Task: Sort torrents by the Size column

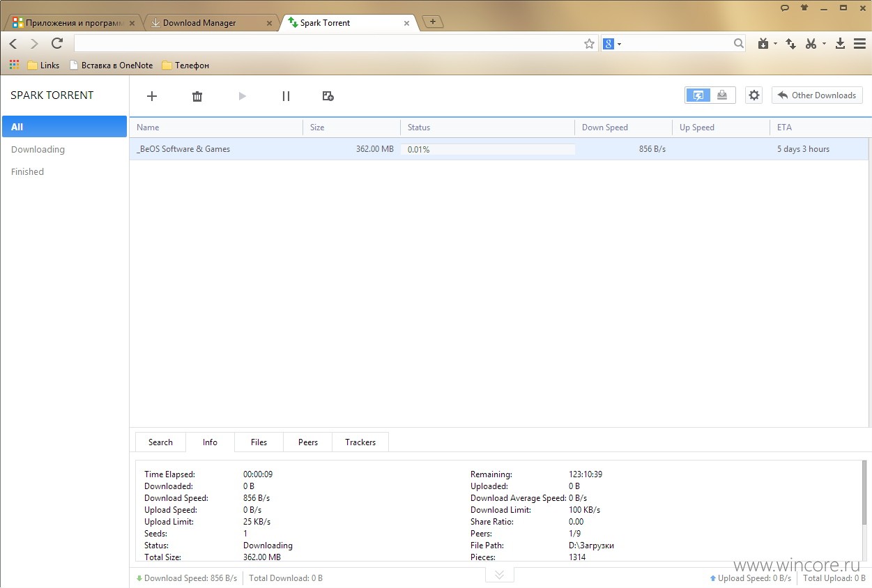Action: click(352, 127)
